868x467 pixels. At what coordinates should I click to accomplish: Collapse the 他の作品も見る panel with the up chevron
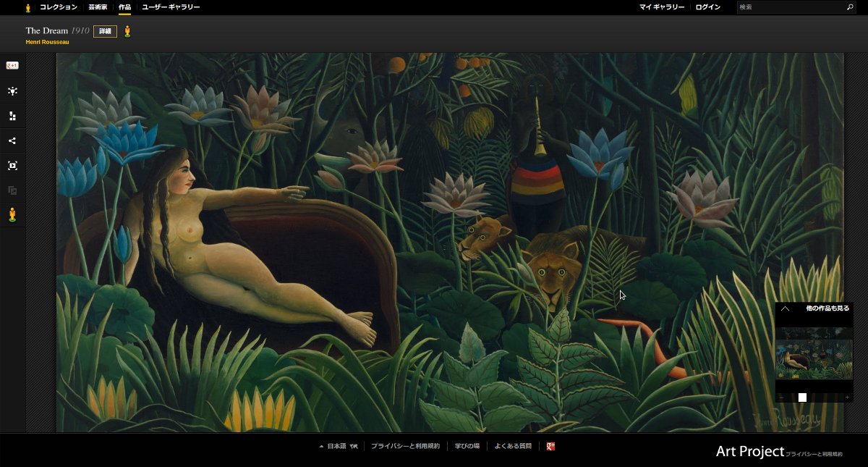click(785, 308)
